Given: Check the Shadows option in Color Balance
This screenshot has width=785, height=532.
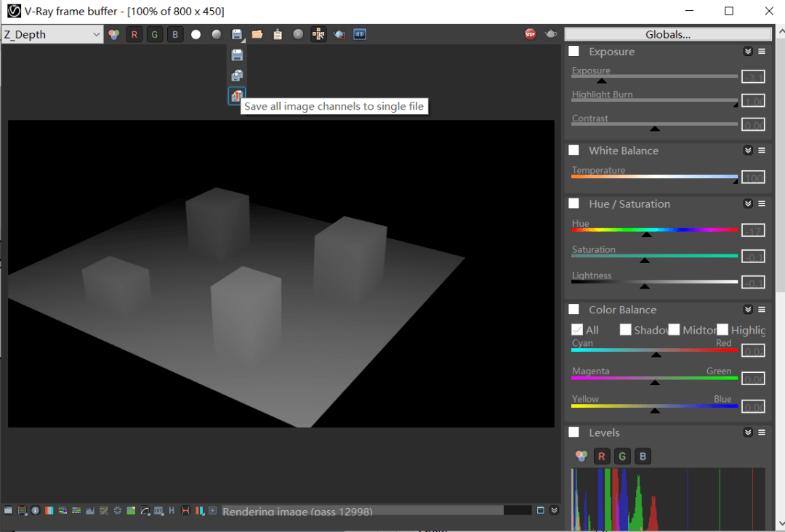Looking at the screenshot, I should 625,330.
